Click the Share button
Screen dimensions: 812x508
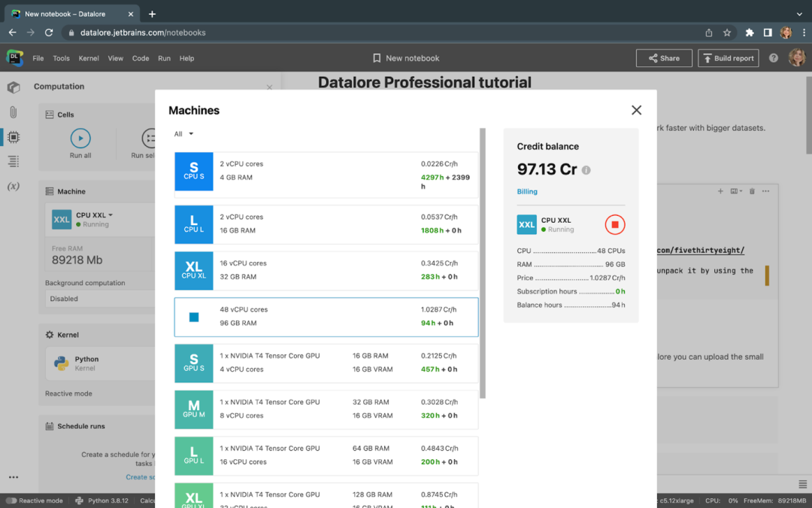pyautogui.click(x=664, y=58)
